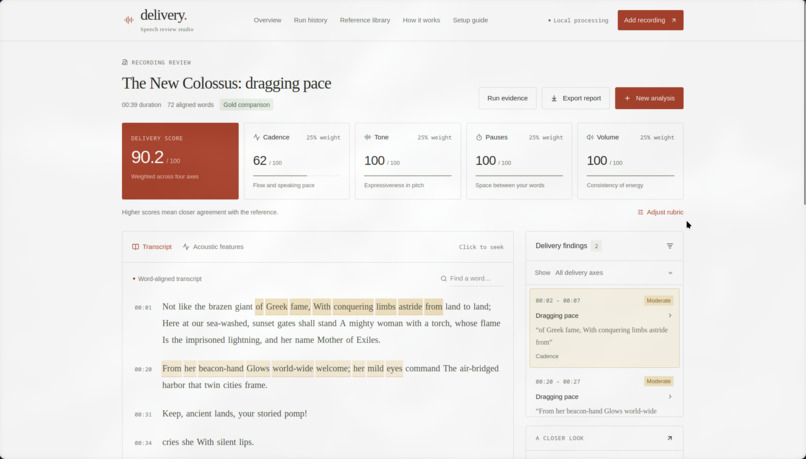
Task: Click the Cadence card waveform icon
Action: click(257, 137)
